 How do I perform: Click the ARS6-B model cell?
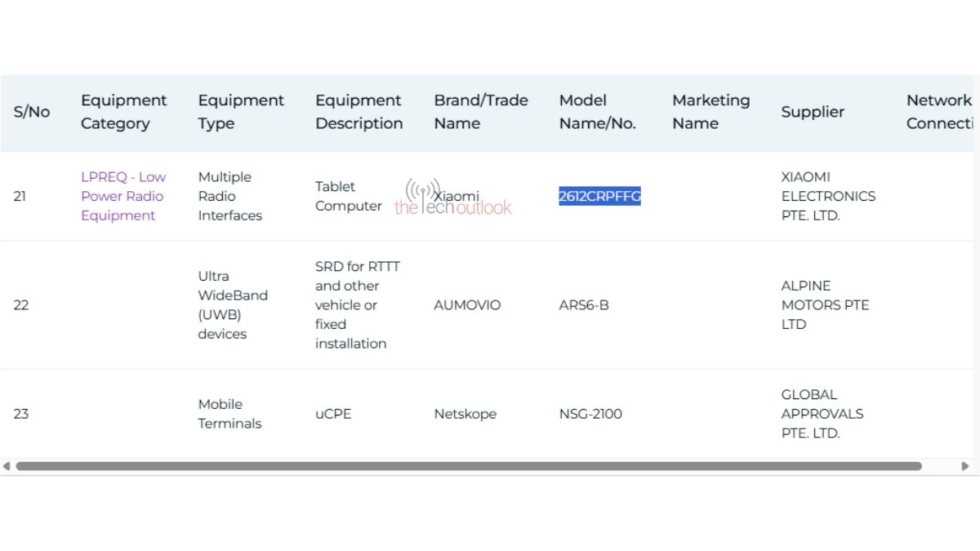point(584,304)
